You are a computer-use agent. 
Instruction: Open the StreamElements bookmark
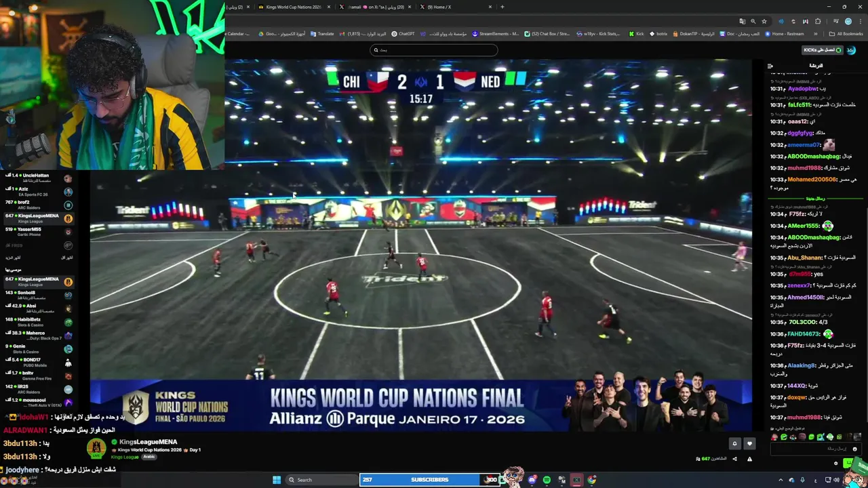point(496,34)
